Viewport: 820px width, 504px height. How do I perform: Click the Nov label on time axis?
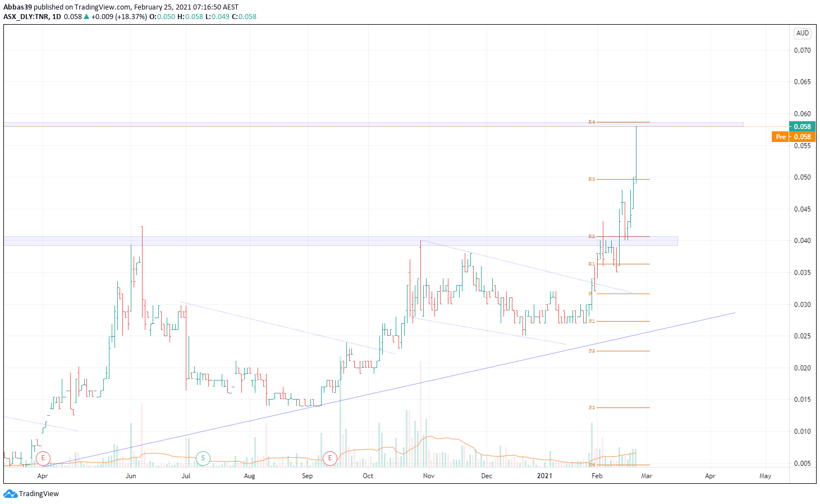pos(429,476)
